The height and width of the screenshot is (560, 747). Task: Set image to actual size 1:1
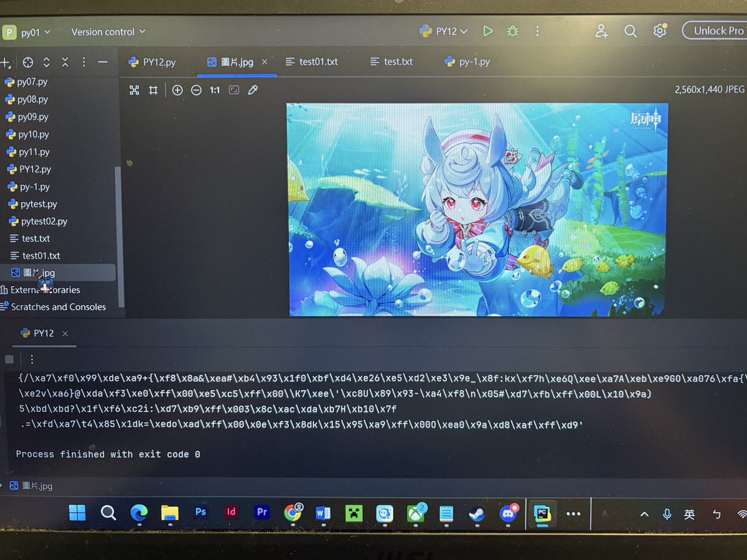click(x=215, y=90)
